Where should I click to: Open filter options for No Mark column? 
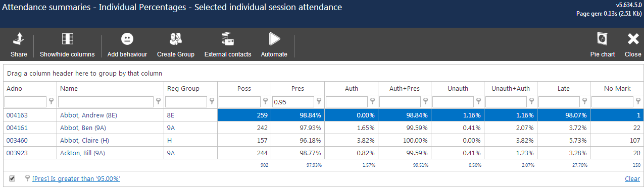(x=637, y=102)
